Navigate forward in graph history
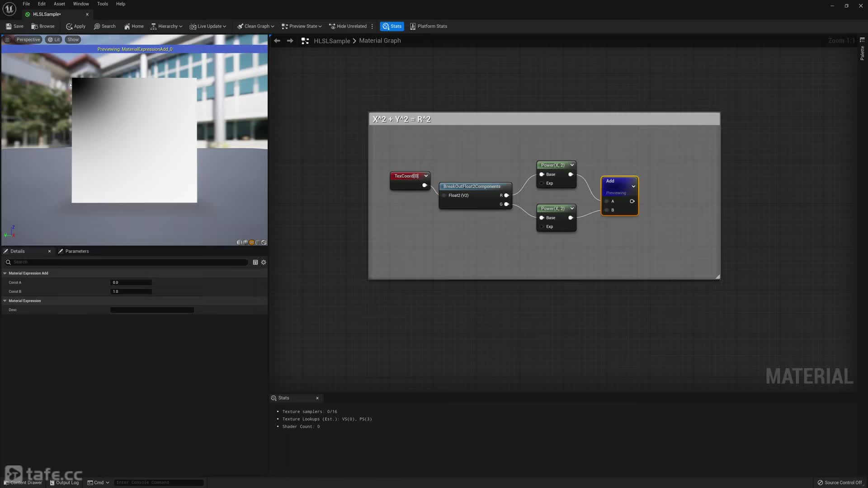The image size is (868, 488). 290,41
